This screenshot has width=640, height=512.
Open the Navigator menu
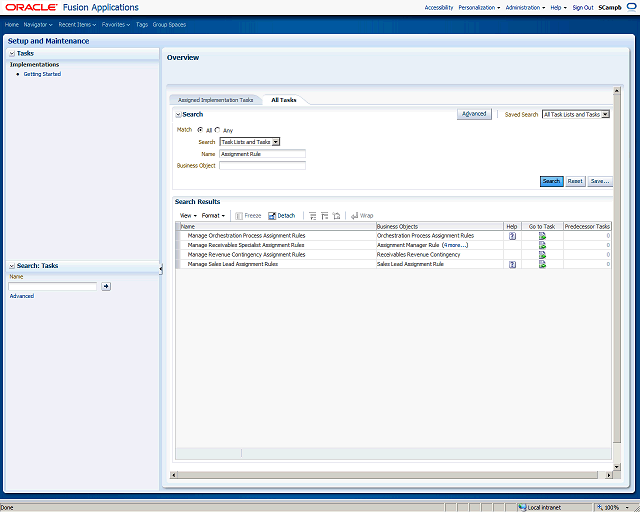point(38,24)
